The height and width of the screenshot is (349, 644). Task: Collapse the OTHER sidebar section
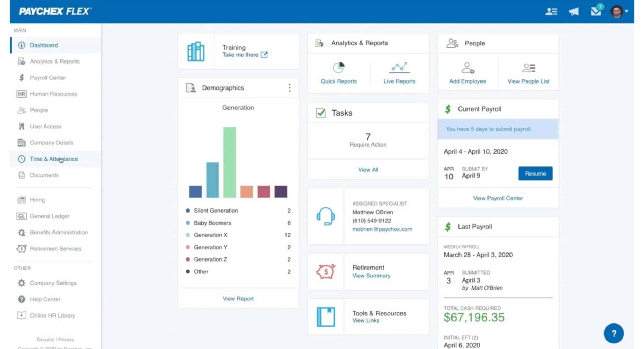(22, 268)
